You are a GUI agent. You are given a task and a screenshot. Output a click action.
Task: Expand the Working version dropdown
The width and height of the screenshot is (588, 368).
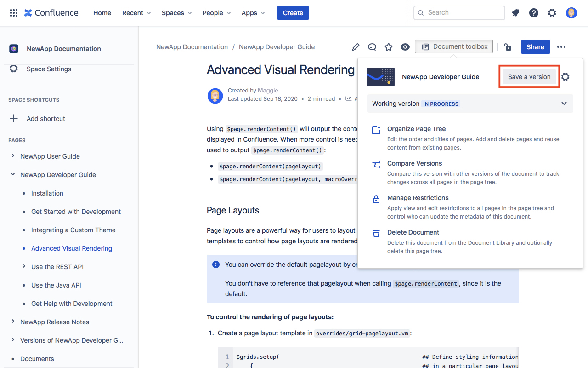point(564,103)
